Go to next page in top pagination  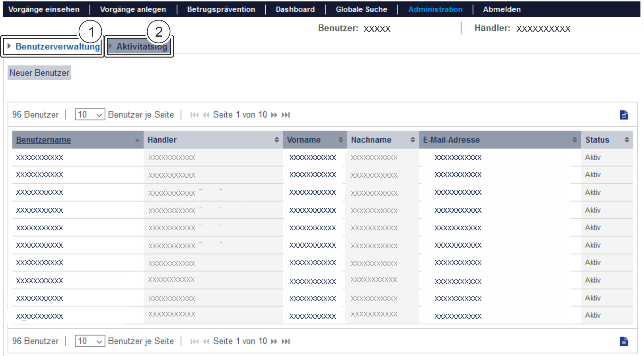(274, 115)
